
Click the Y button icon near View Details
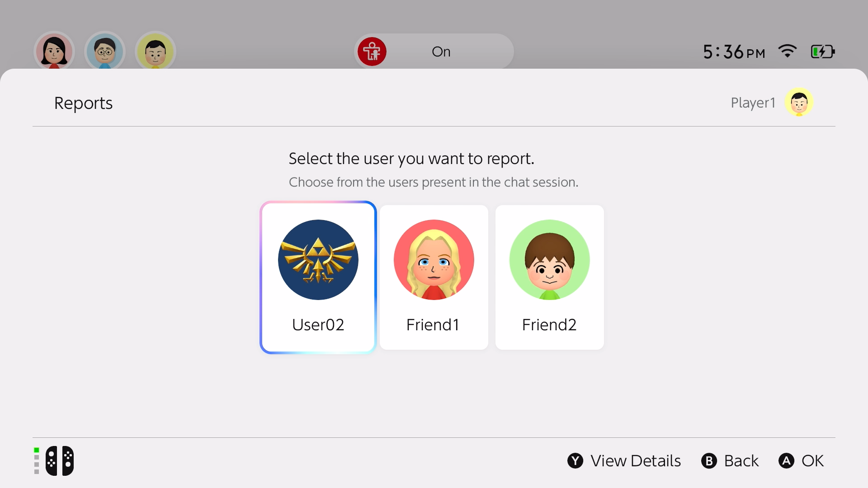click(575, 460)
